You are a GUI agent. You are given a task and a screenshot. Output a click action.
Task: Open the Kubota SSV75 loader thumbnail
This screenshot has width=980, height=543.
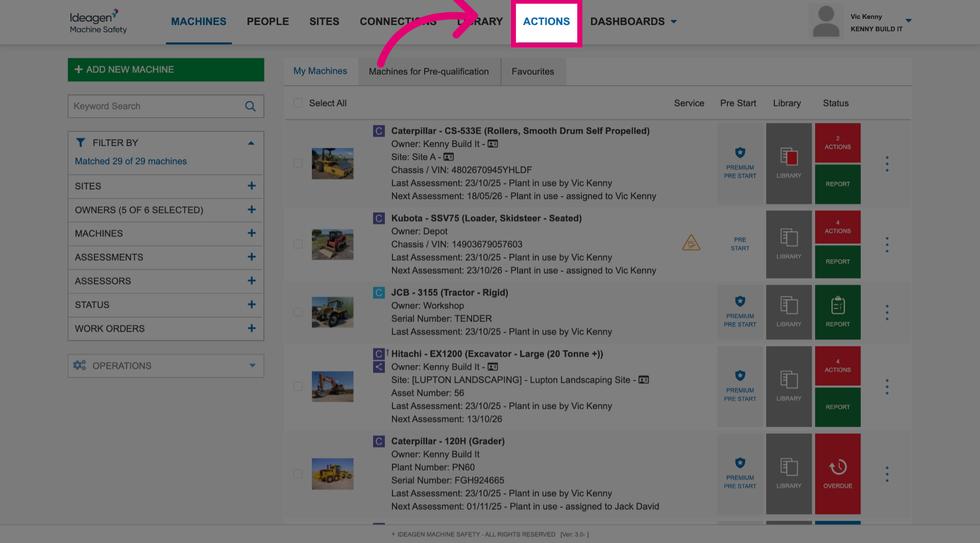pos(333,244)
